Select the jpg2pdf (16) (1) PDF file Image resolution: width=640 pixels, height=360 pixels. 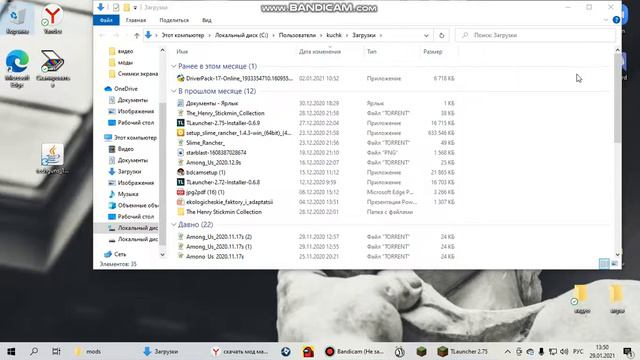click(x=205, y=192)
